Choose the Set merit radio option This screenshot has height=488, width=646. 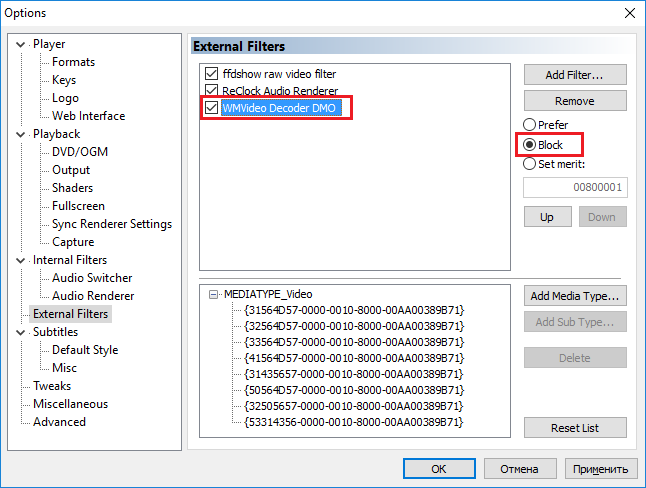click(x=530, y=164)
